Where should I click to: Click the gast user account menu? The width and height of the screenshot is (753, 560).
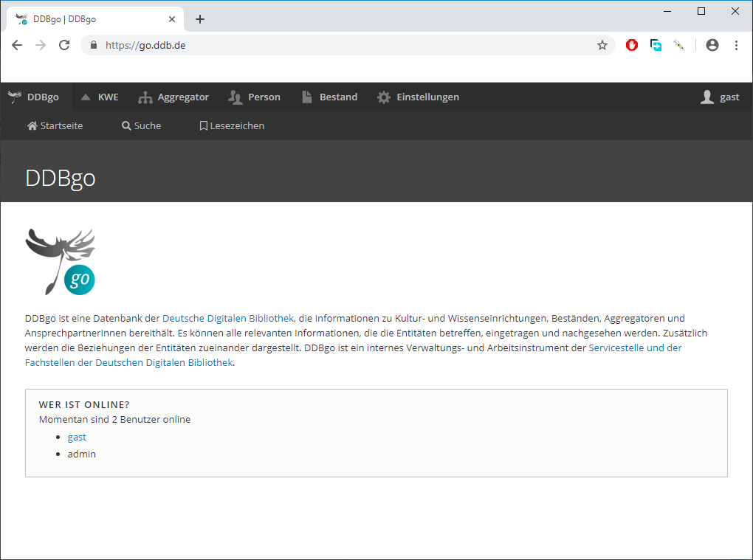click(x=719, y=97)
